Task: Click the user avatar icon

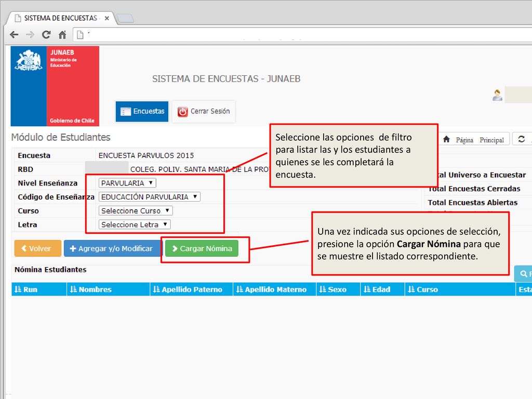Action: (x=497, y=95)
